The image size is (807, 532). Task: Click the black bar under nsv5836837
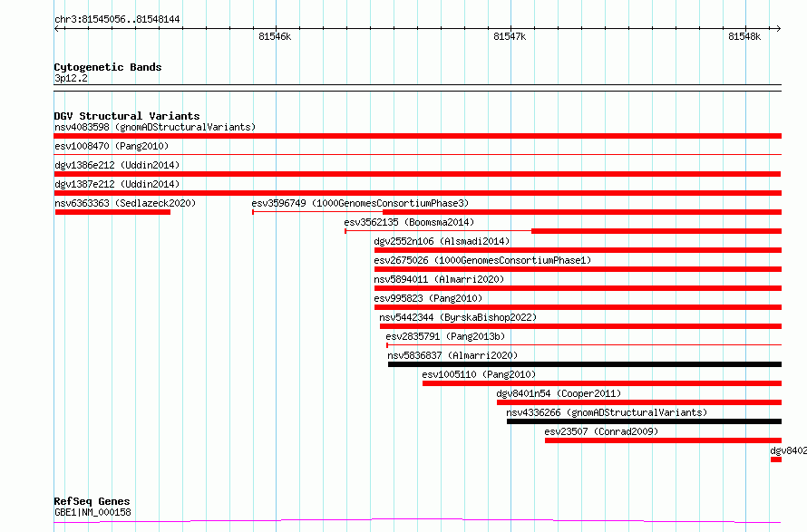[585, 364]
